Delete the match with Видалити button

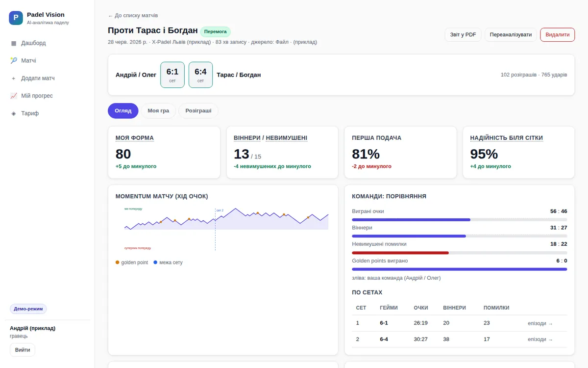coord(558,35)
